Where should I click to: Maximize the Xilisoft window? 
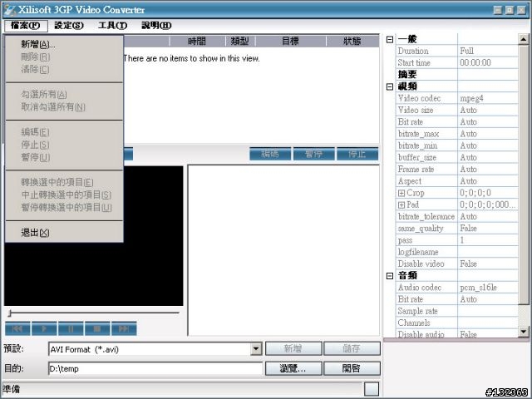pyautogui.click(x=510, y=10)
